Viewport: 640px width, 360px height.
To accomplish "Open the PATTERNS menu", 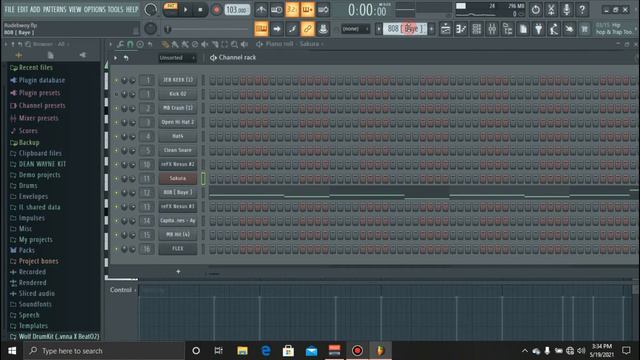I will point(54,9).
